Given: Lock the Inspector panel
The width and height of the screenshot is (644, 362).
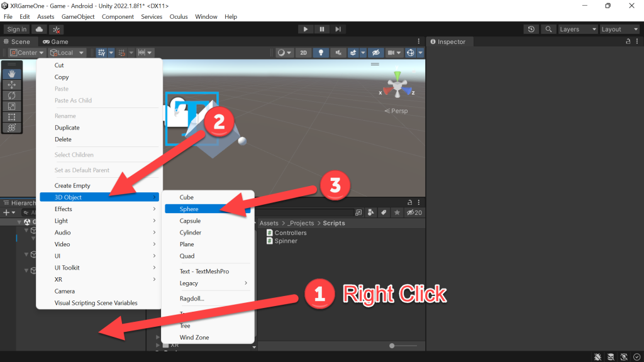Looking at the screenshot, I should coord(628,41).
